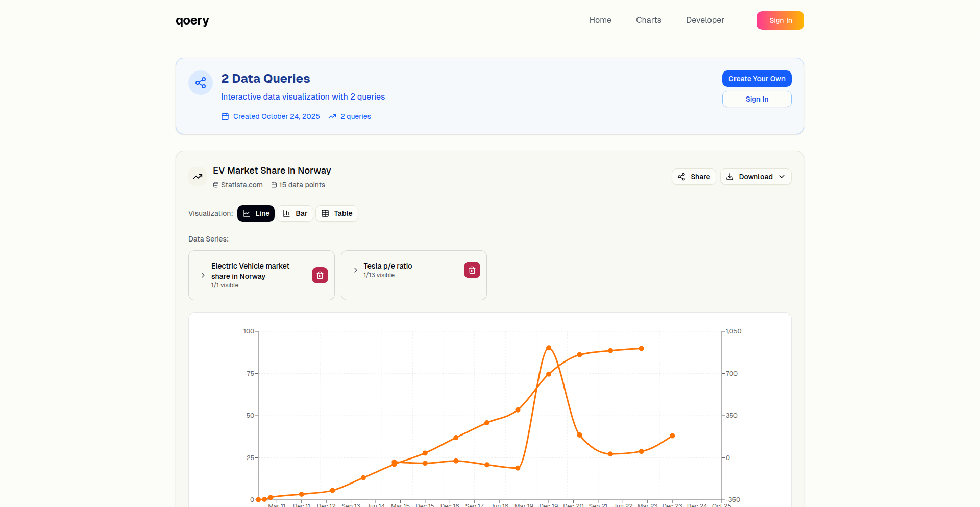
Task: Delete the Tesla p/e ratio series
Action: tap(472, 270)
